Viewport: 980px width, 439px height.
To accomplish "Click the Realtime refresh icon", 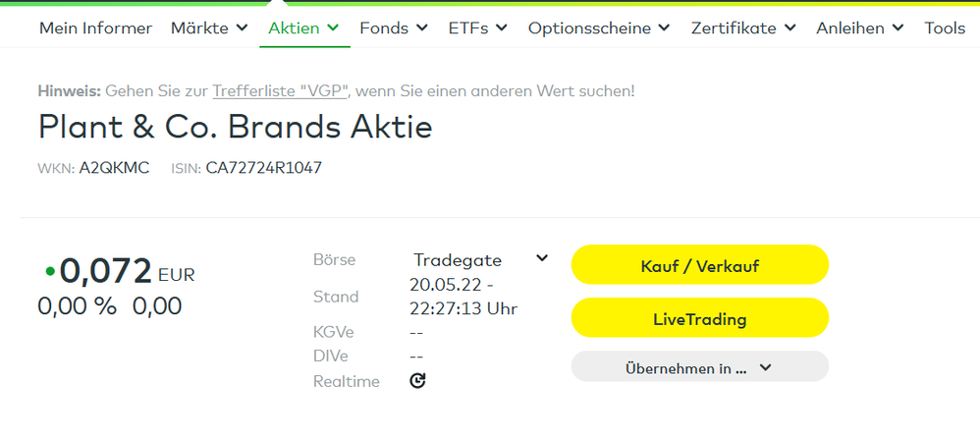I will 417,381.
